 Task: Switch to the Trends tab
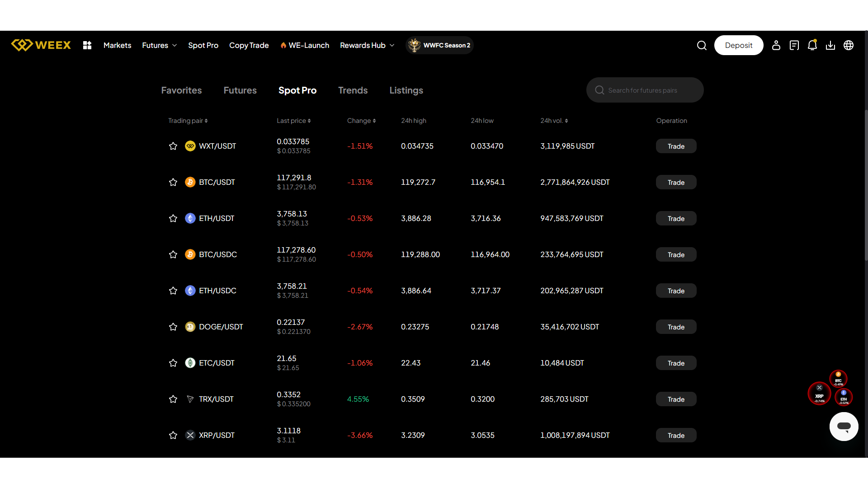coord(353,90)
